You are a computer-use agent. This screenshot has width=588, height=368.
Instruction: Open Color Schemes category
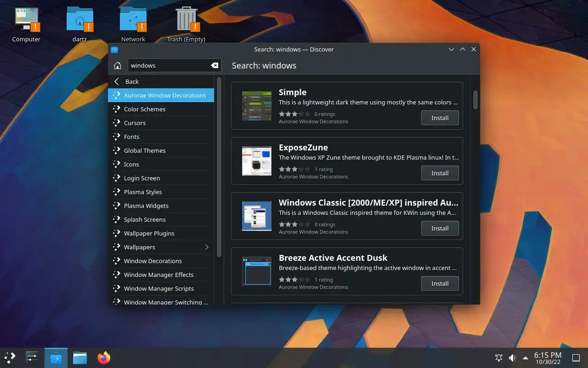click(161, 109)
